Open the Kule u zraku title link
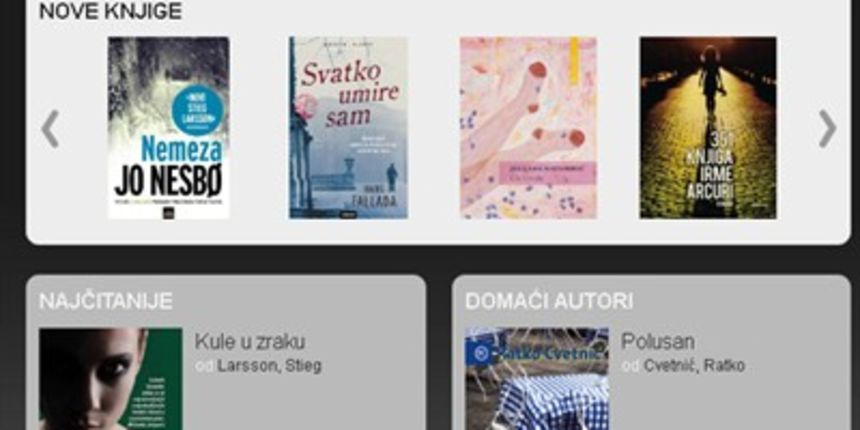Image resolution: width=860 pixels, height=430 pixels. point(250,342)
